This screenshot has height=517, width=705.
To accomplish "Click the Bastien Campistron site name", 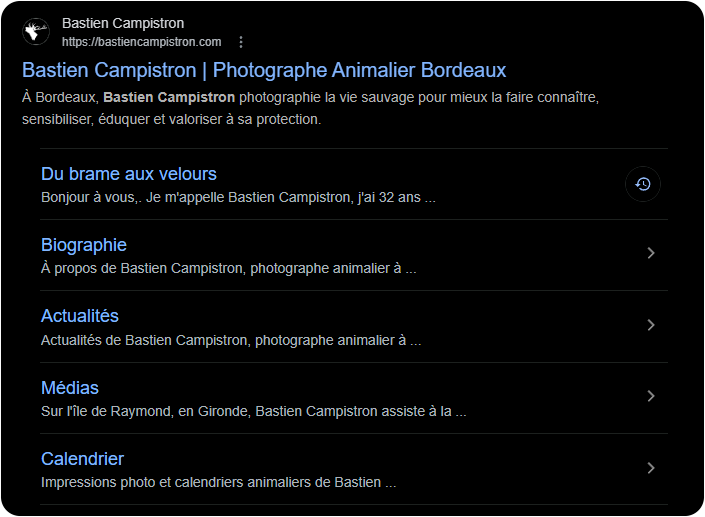I will pos(123,23).
